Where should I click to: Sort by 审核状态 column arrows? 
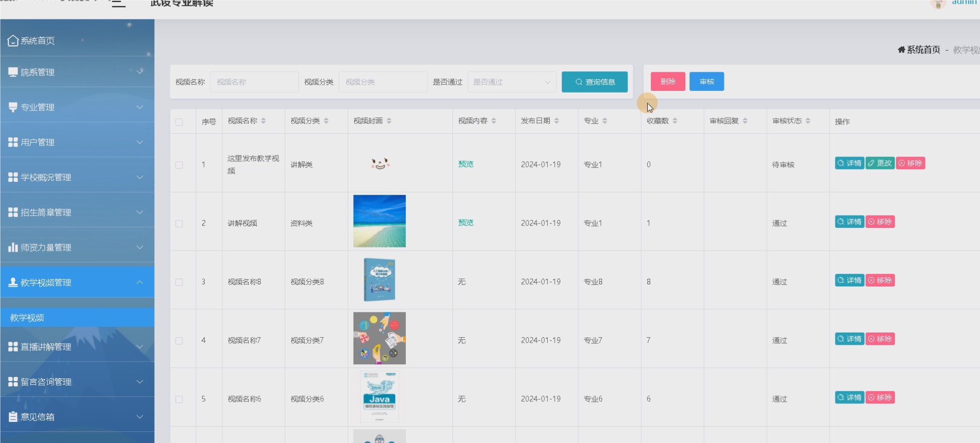pos(808,121)
